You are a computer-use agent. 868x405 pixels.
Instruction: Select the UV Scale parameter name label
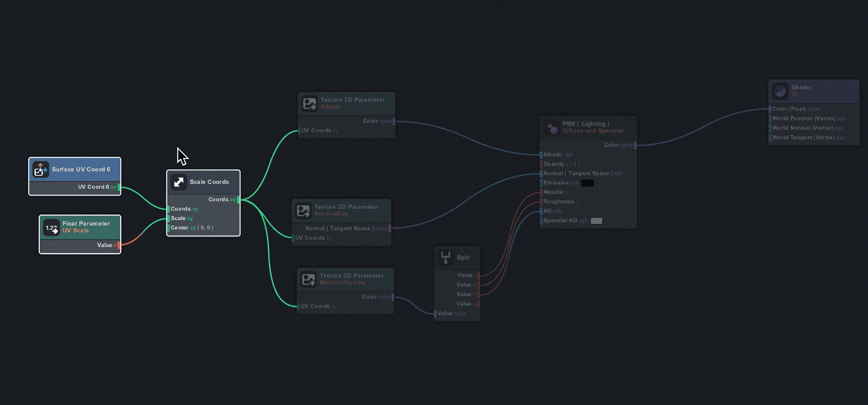pos(76,231)
